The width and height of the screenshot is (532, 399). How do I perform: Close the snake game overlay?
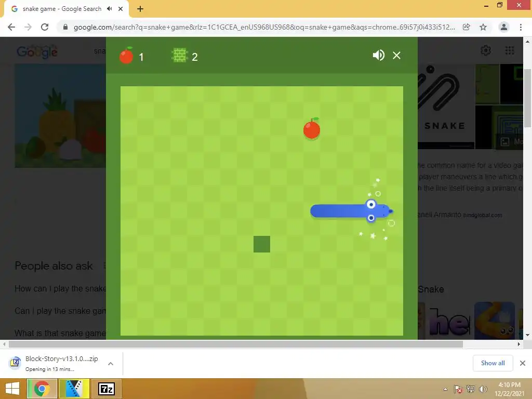point(396,55)
